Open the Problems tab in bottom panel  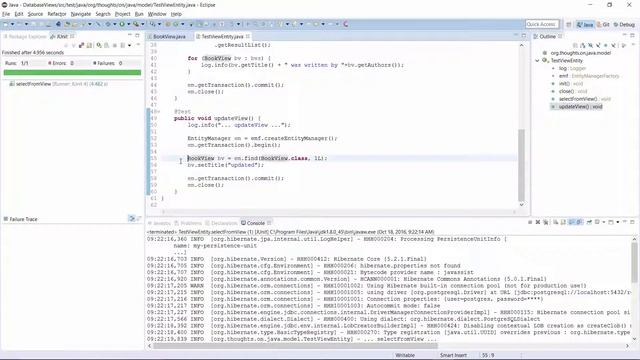(188, 223)
